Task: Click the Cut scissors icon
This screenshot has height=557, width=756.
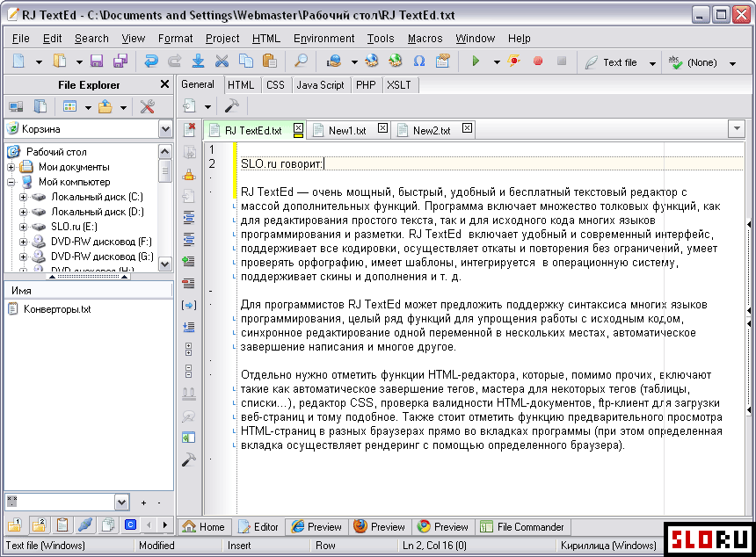Action: point(222,61)
